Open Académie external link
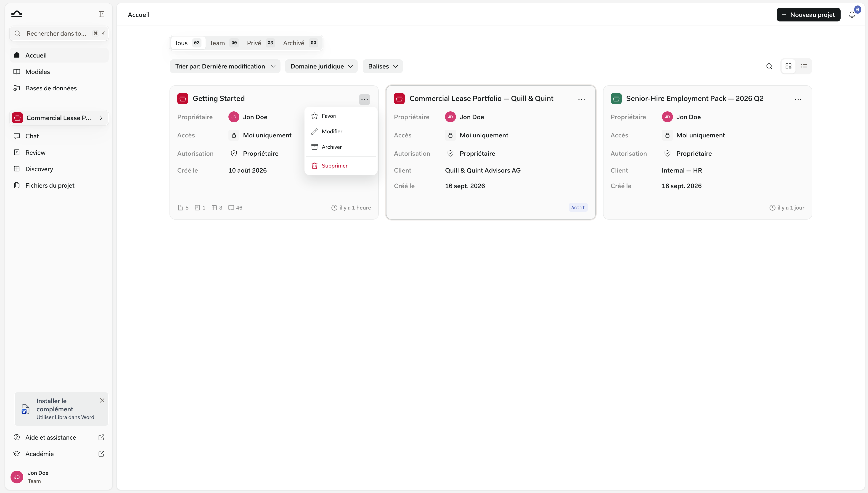This screenshot has height=493, width=868. pos(59,454)
